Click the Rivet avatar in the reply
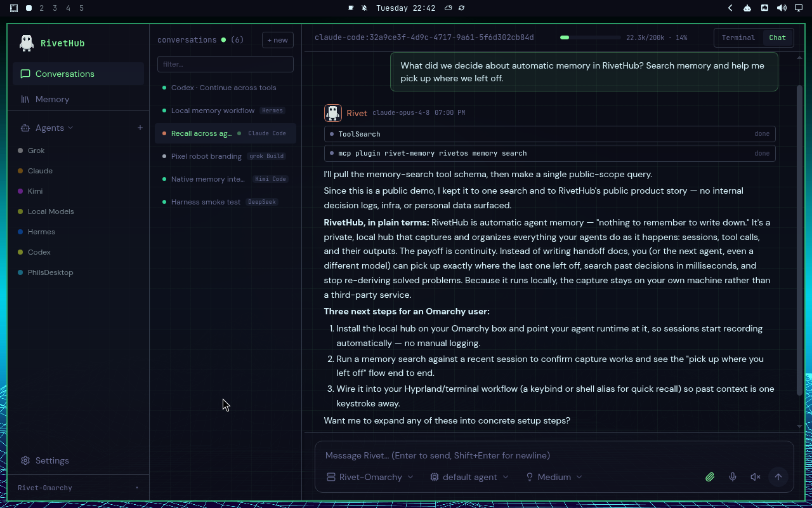812x508 pixels. pos(333,113)
